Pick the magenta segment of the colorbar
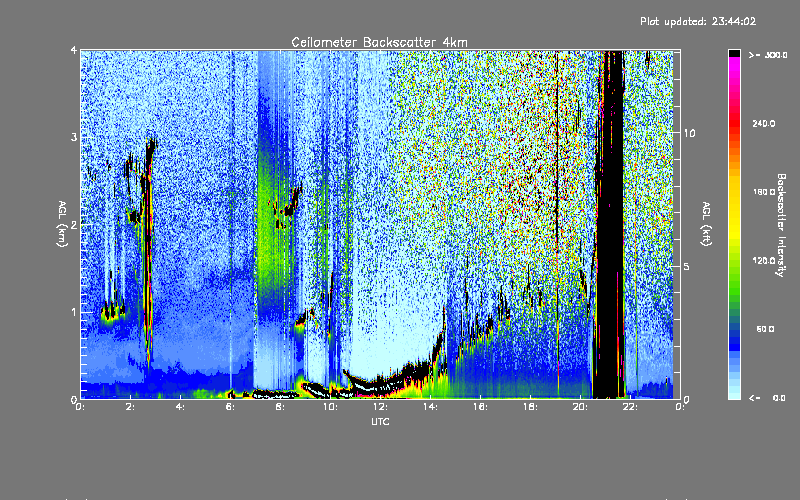Viewport: 800px width, 500px height. (734, 64)
